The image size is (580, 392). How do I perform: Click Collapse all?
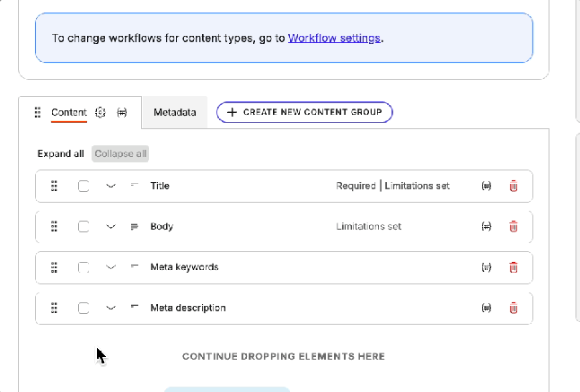coord(120,153)
